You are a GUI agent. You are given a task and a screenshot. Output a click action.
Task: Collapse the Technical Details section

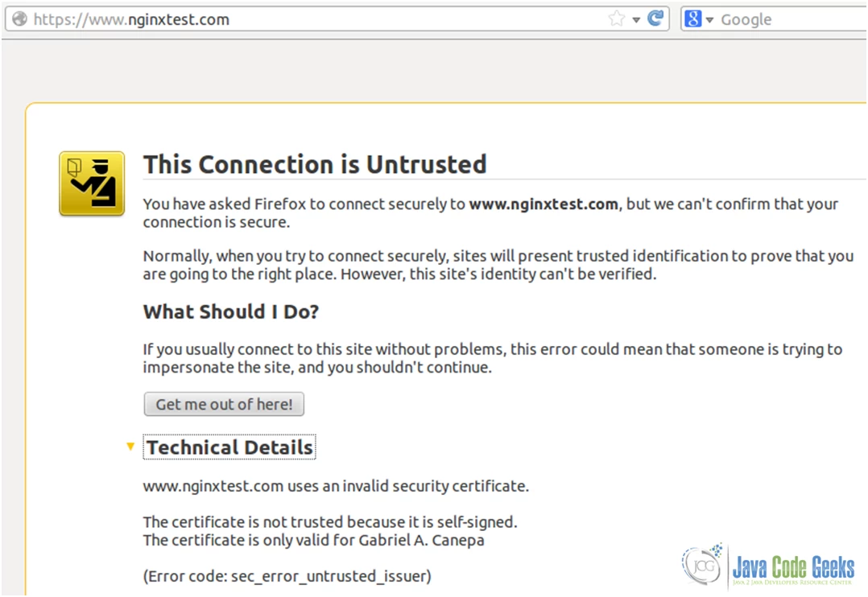130,447
